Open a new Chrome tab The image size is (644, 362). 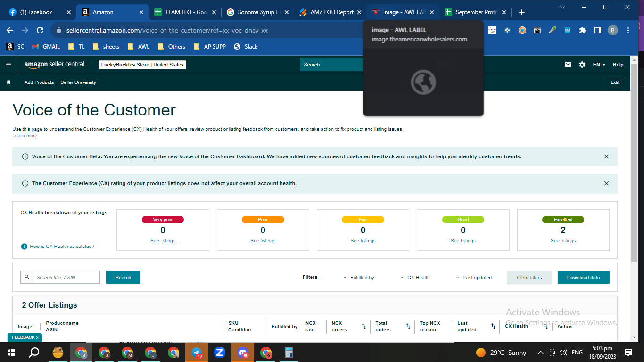[x=521, y=12]
